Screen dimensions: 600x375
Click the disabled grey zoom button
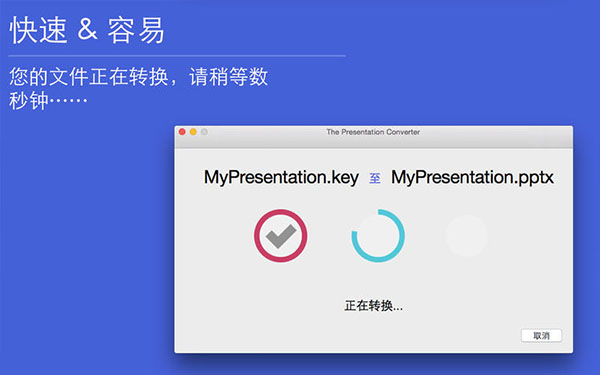pos(204,132)
